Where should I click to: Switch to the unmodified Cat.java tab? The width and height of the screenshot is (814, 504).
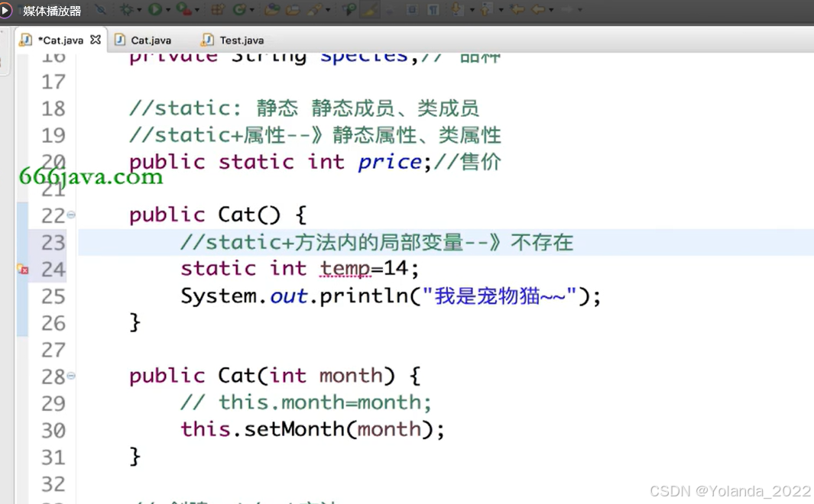tap(151, 40)
